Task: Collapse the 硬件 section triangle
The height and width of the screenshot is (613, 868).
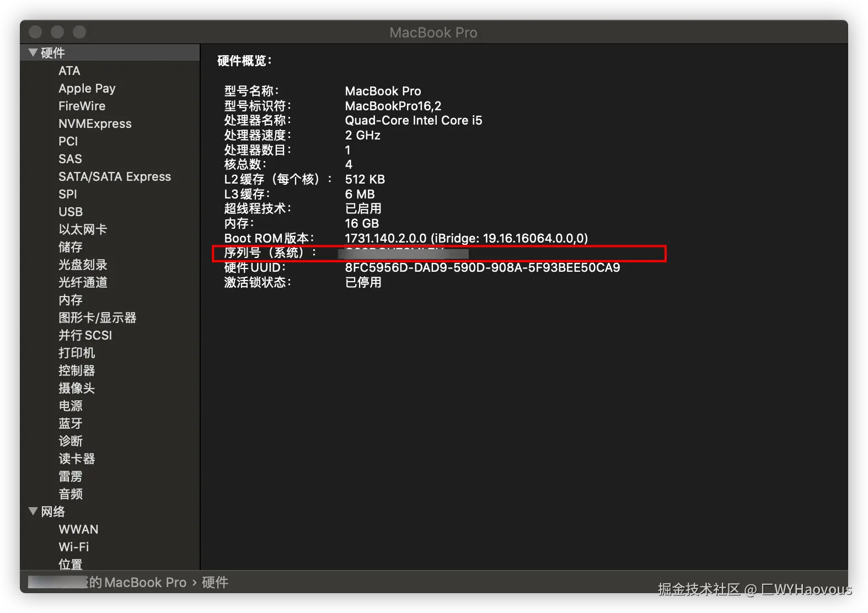Action: (x=33, y=52)
